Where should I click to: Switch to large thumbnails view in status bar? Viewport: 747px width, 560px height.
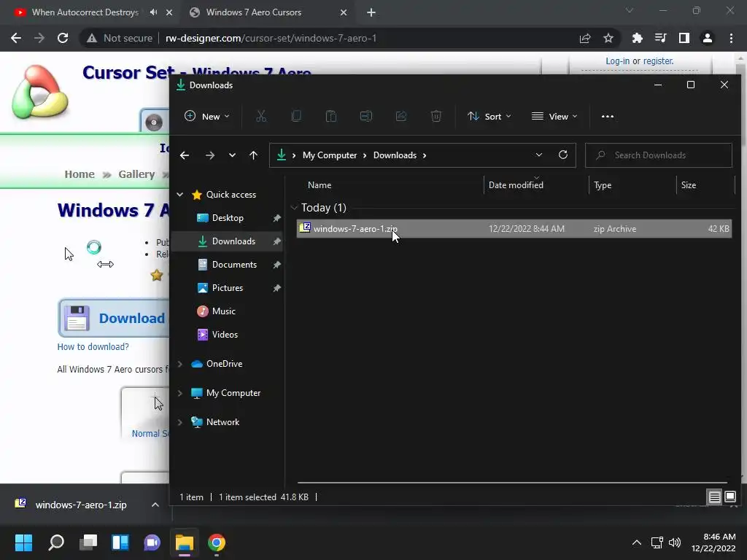point(729,497)
